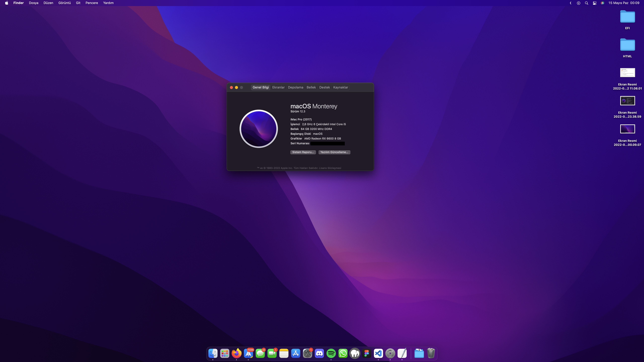This screenshot has height=362, width=644.
Task: Open the Trash in the Dock
Action: click(x=431, y=353)
